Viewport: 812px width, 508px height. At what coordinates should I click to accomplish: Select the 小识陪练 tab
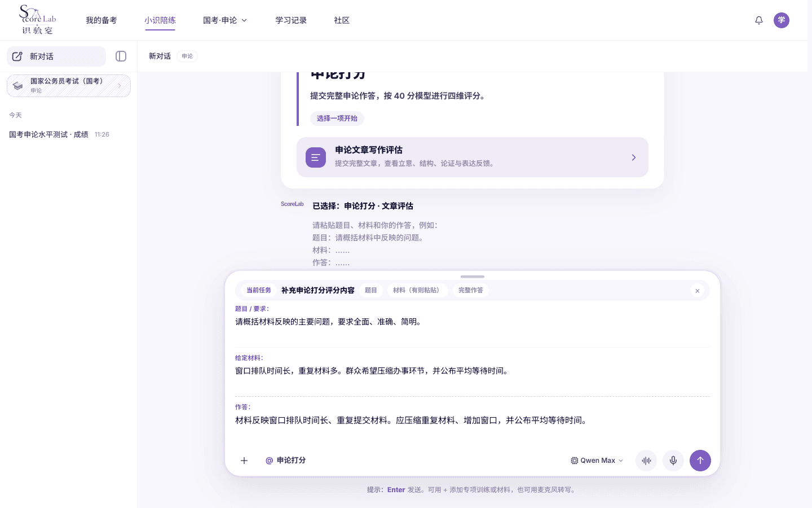(x=160, y=20)
